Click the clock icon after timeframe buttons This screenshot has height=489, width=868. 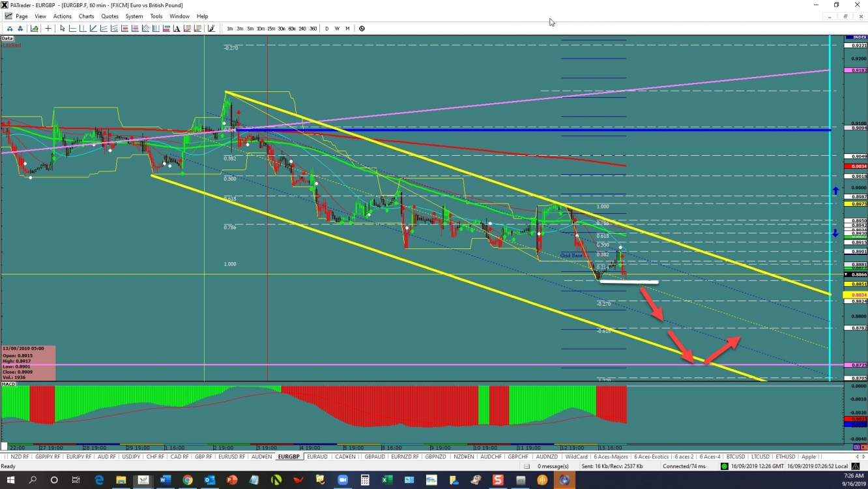[362, 28]
